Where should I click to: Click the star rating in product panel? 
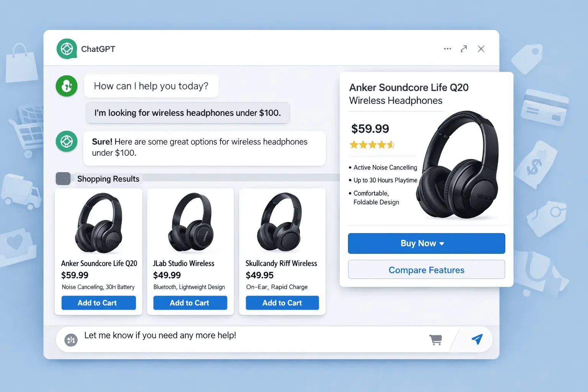(372, 145)
